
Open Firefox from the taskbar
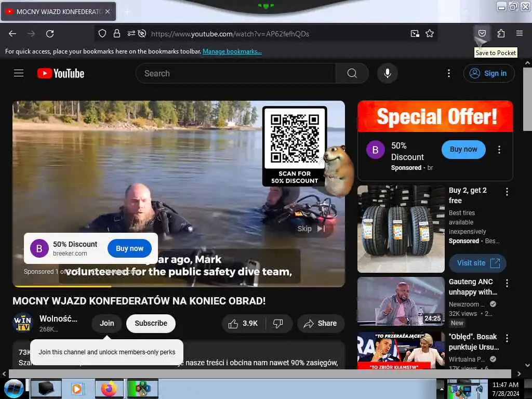109,389
